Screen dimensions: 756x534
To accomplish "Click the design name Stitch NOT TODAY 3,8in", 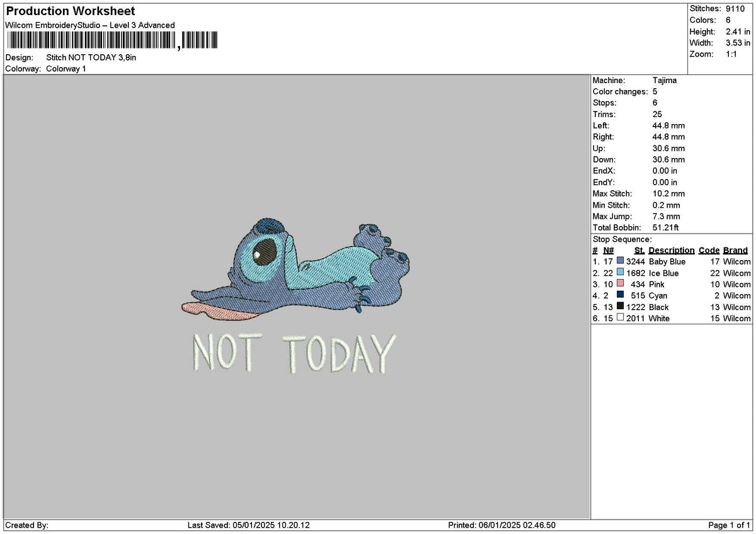I will point(91,57).
